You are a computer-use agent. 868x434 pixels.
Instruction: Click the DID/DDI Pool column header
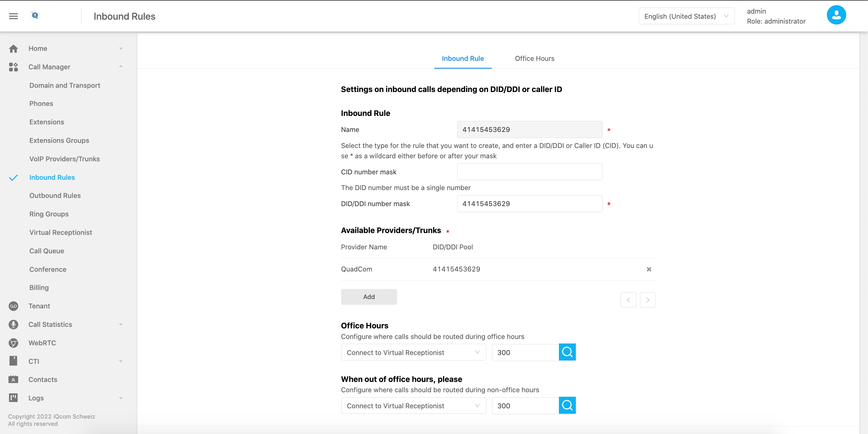click(452, 247)
